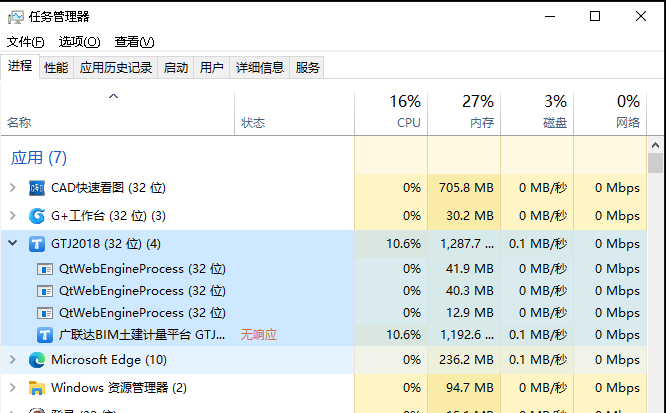Click the 705.8 MB memory value

pos(466,188)
